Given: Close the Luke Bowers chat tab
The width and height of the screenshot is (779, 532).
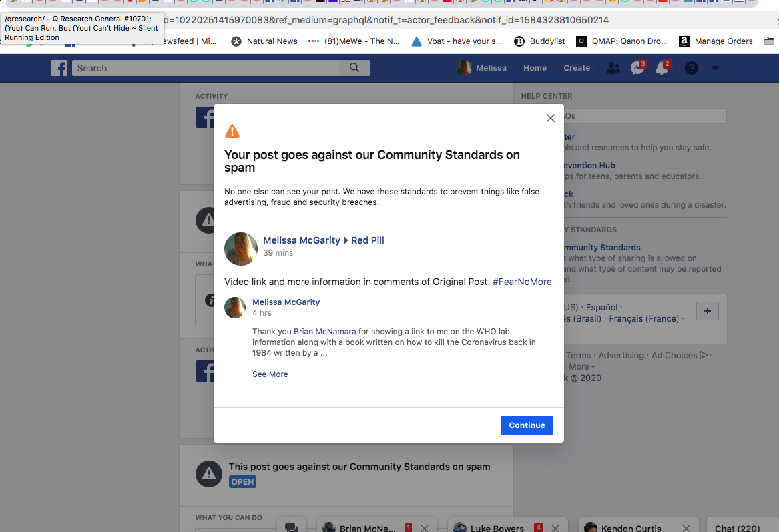Looking at the screenshot, I should point(555,528).
